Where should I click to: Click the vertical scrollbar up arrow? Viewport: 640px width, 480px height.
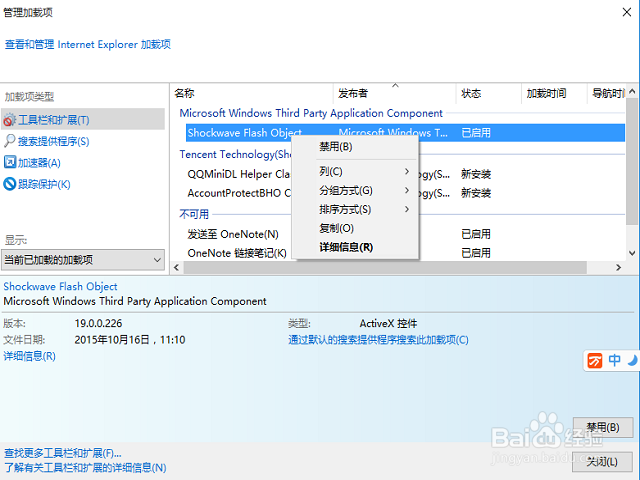632,91
